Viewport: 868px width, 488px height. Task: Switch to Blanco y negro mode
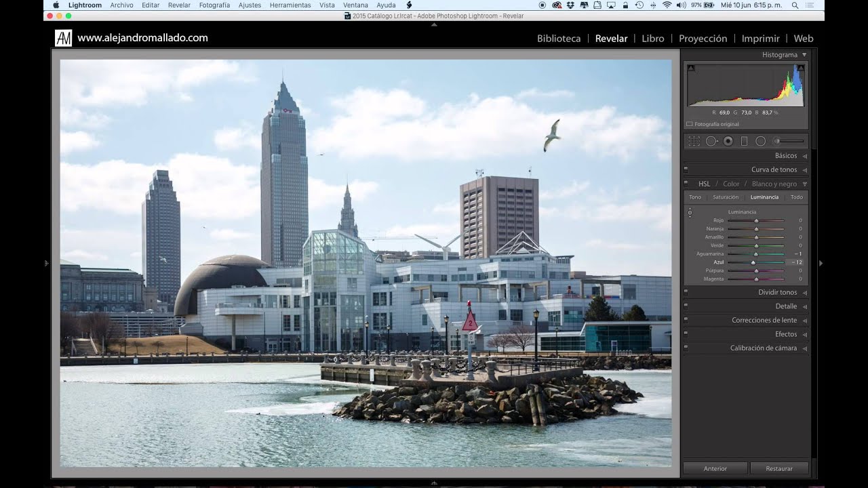774,184
